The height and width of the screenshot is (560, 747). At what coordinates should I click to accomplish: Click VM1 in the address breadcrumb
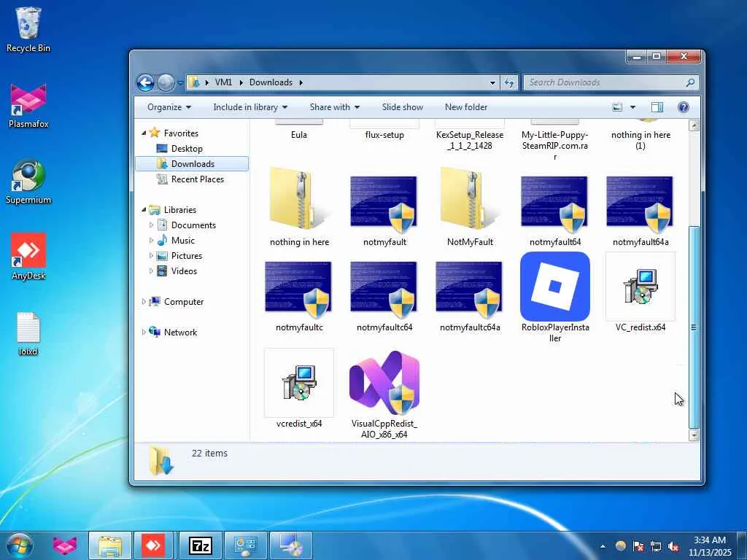[x=223, y=82]
